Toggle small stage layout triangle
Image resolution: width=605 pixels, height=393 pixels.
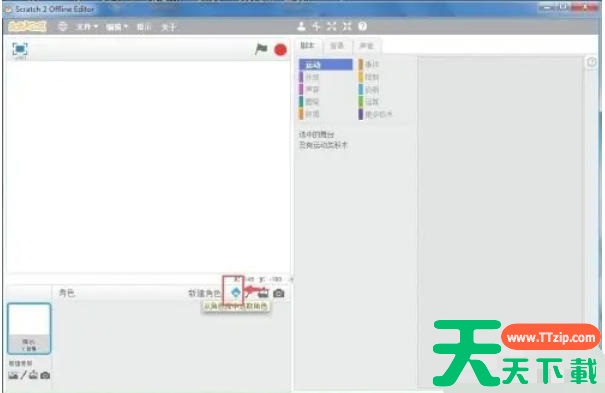(291, 279)
